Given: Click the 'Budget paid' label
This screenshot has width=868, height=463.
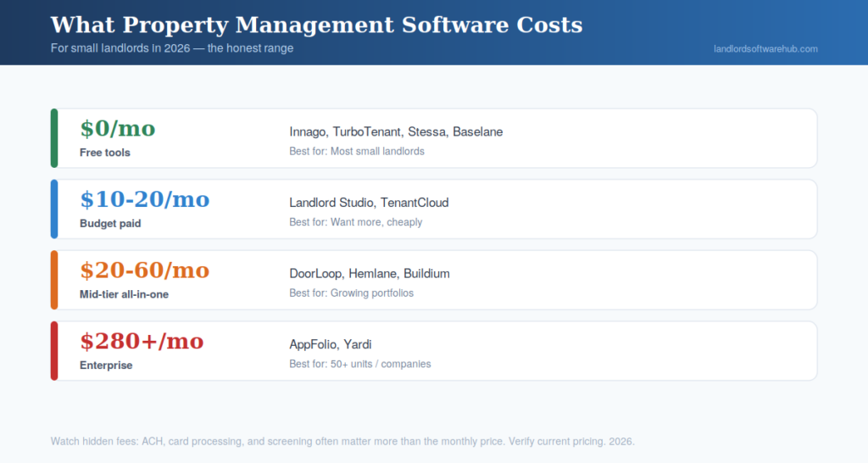Looking at the screenshot, I should coord(110,223).
